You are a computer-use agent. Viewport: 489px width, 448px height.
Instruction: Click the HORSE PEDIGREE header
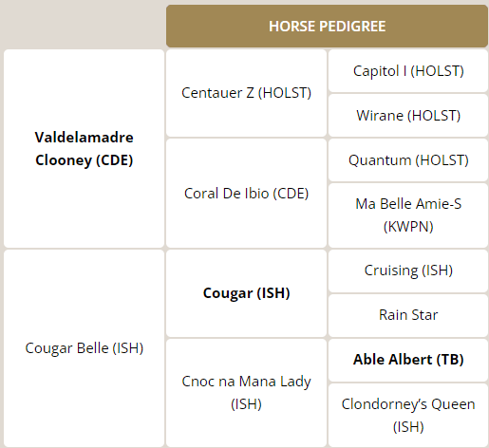pos(327,27)
